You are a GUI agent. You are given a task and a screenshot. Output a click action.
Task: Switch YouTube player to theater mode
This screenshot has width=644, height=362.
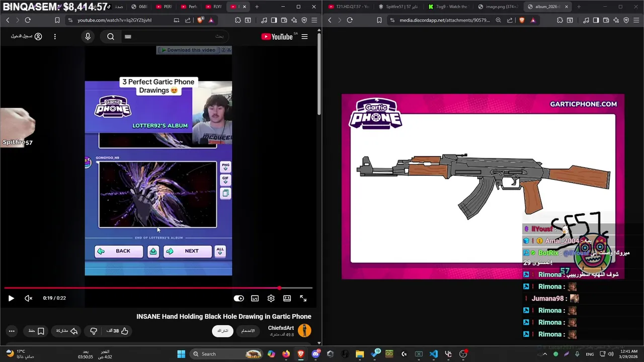pyautogui.click(x=287, y=298)
